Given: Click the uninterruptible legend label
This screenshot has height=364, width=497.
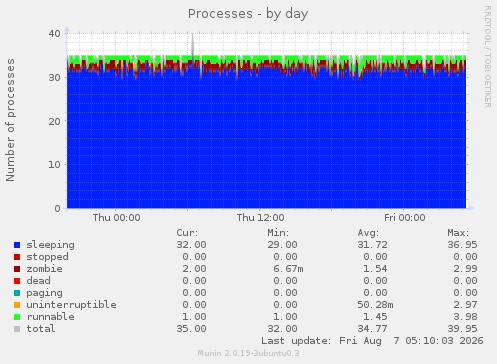Looking at the screenshot, I should [x=71, y=305].
